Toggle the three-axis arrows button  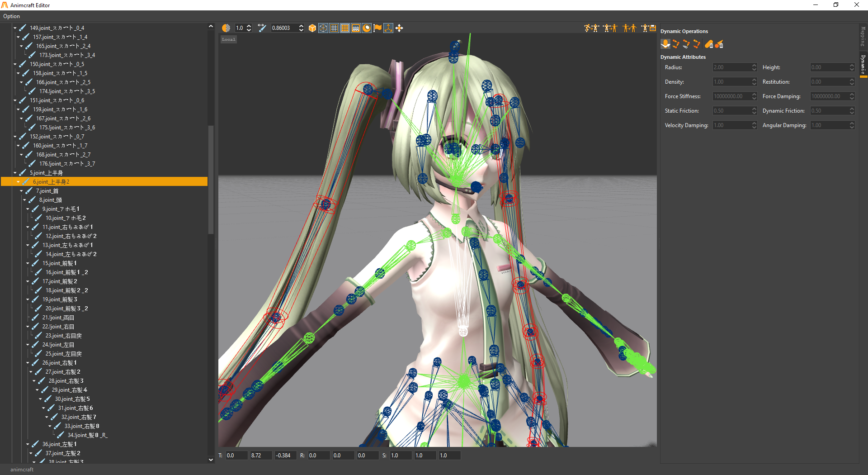(388, 28)
